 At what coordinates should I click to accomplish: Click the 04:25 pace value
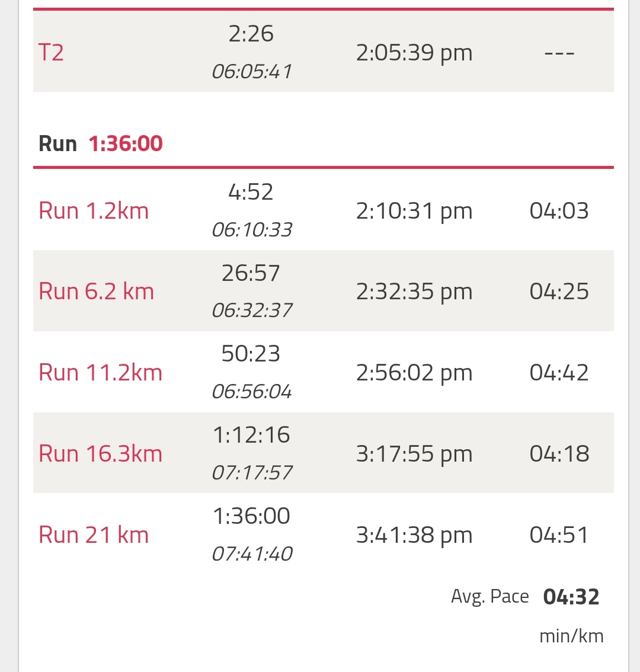(x=559, y=291)
